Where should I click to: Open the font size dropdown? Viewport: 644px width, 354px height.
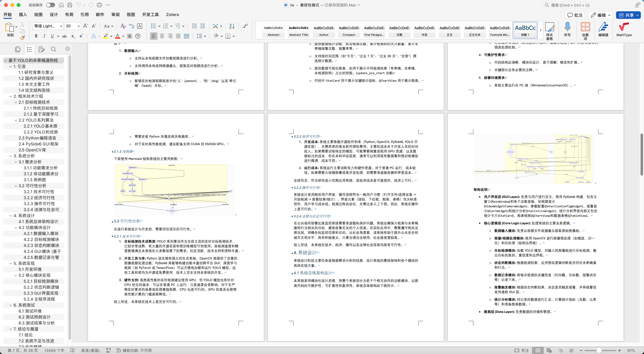pyautogui.click(x=79, y=26)
